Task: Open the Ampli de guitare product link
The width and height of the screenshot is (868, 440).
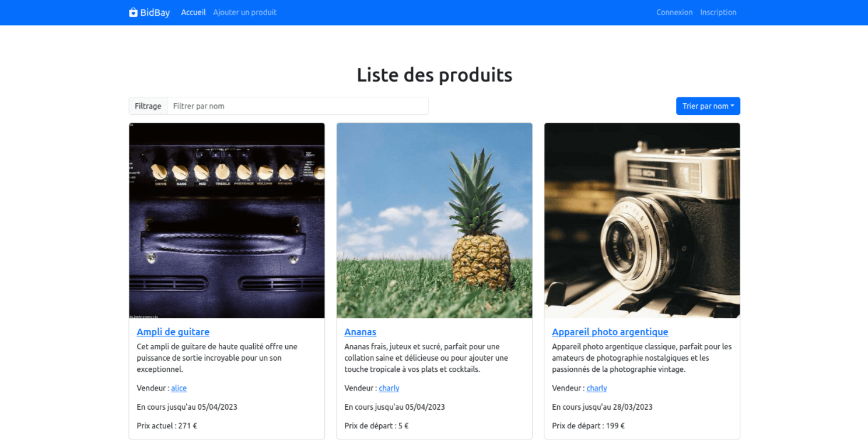Action: [x=173, y=332]
